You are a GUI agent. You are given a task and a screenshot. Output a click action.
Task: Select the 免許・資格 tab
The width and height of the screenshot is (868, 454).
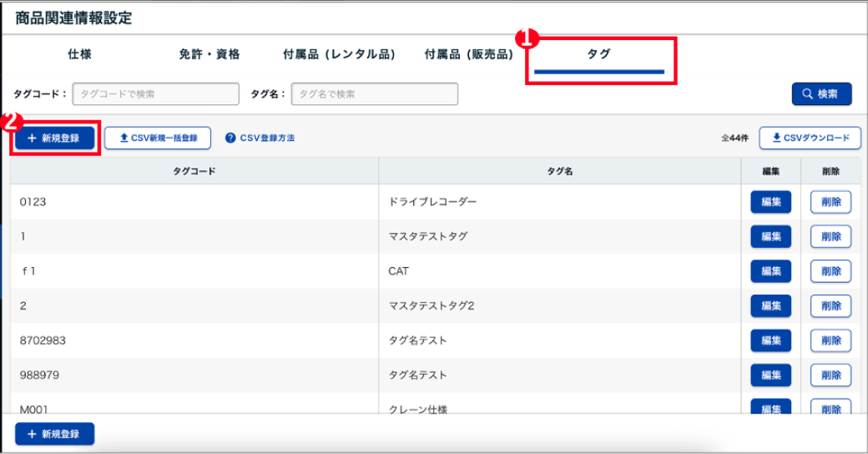point(209,54)
